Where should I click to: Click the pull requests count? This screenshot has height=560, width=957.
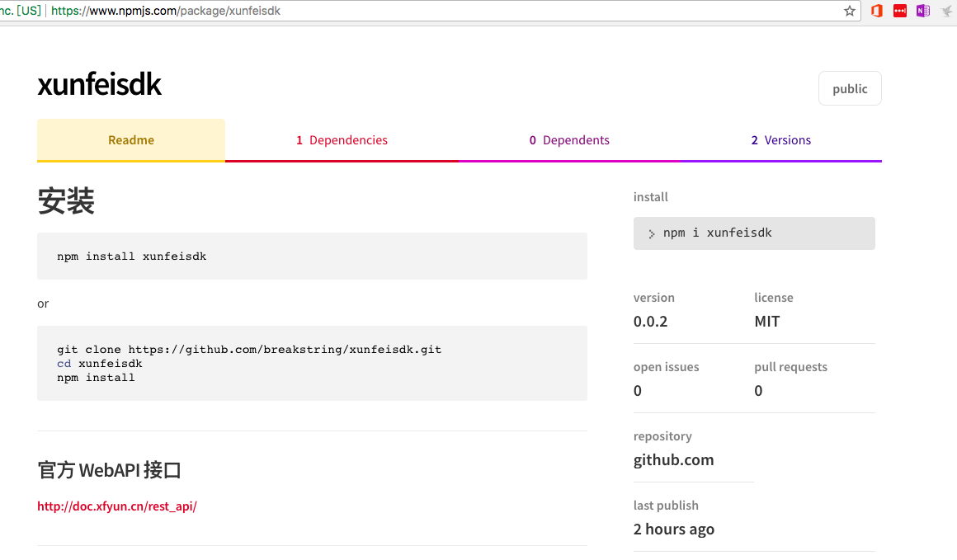758,391
